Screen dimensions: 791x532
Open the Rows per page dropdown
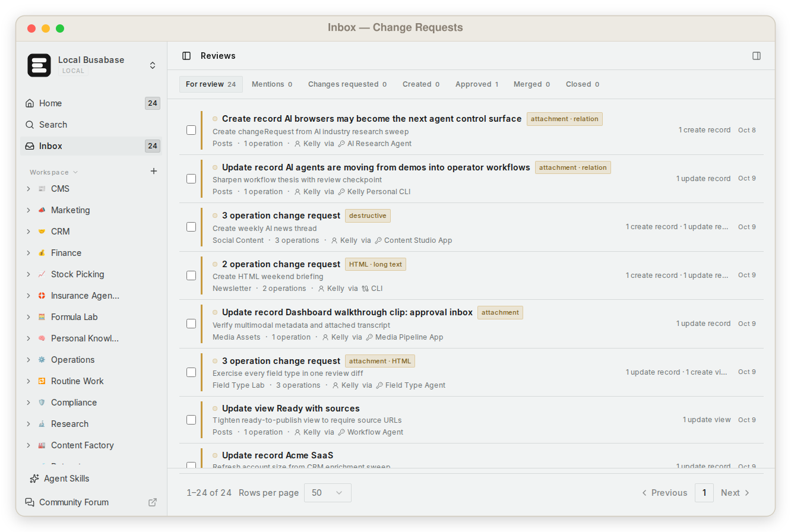point(328,493)
